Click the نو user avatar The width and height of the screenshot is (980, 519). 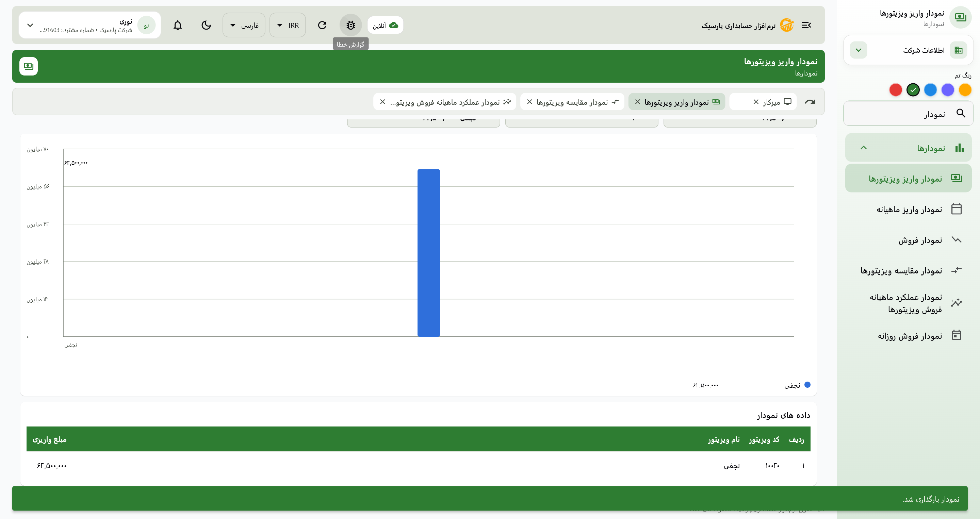click(x=146, y=25)
